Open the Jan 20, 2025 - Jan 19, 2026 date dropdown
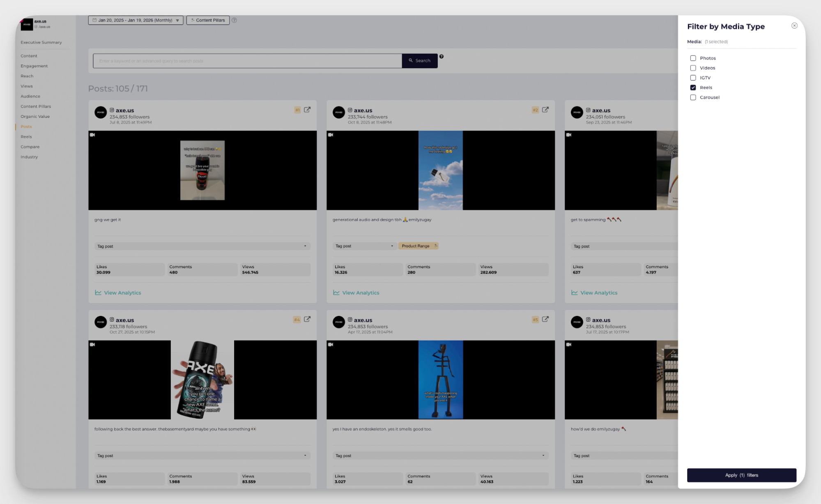The width and height of the screenshot is (821, 504). pyautogui.click(x=177, y=20)
